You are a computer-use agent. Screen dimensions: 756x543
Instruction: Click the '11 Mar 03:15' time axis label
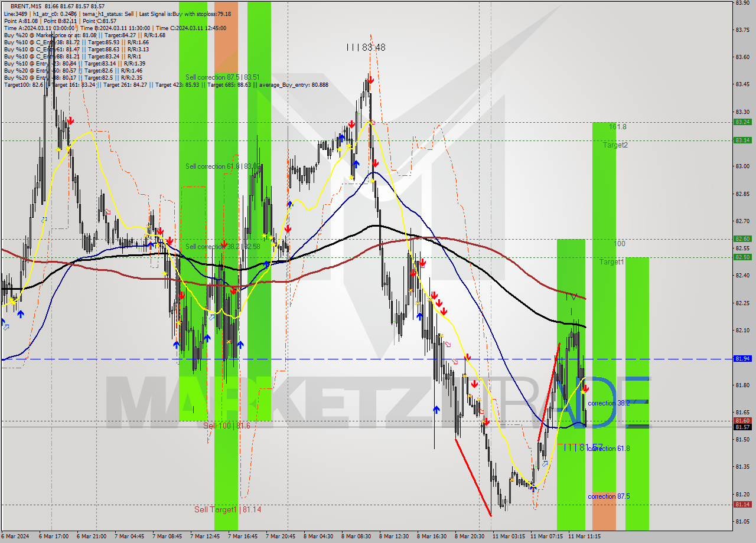509,537
